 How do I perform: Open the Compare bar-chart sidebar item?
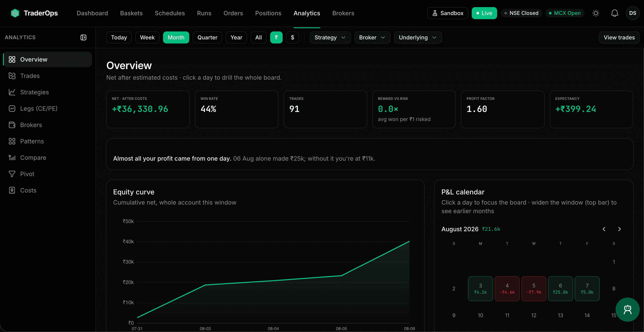tap(27, 158)
